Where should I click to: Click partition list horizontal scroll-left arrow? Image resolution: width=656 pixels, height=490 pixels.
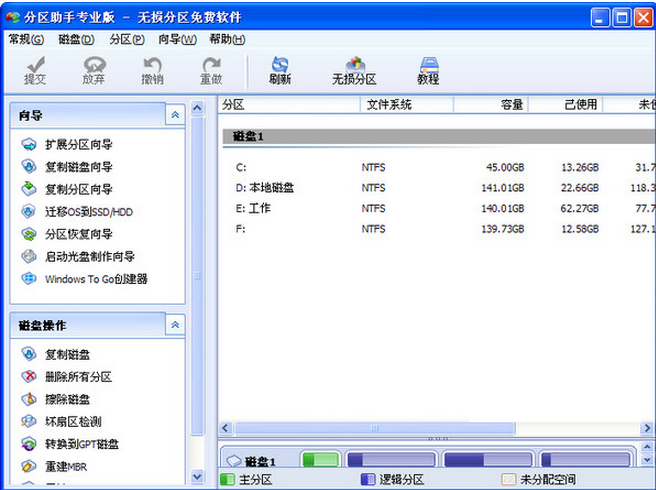point(226,428)
